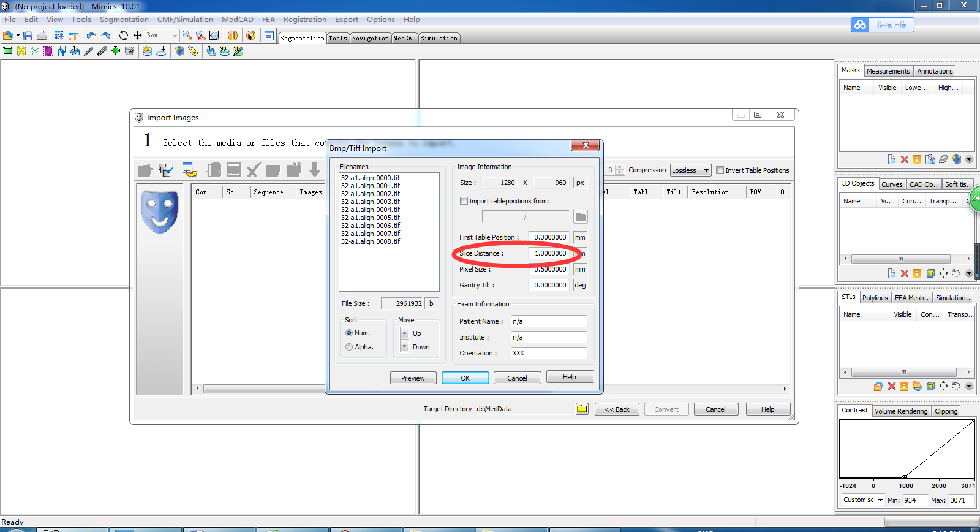Select the Edit Masks pencil tool
This screenshot has height=532, width=980.
(x=89, y=51)
